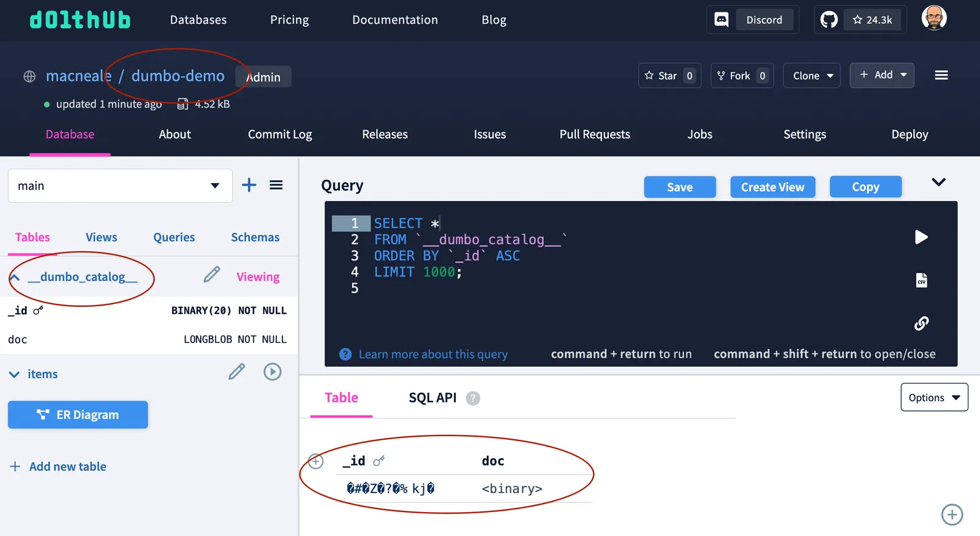Click the key icon in results _id header
Image resolution: width=980 pixels, height=536 pixels.
click(379, 461)
